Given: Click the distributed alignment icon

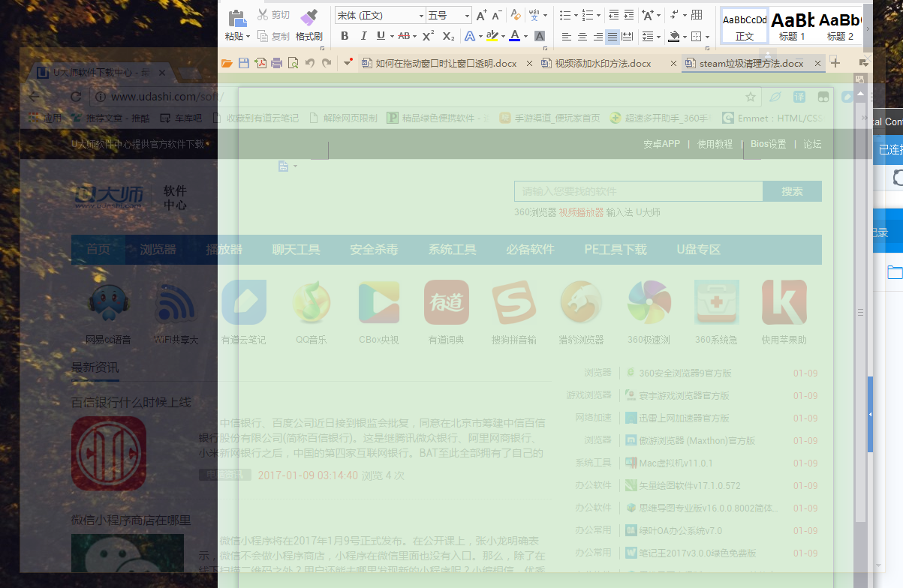Looking at the screenshot, I should (x=628, y=36).
